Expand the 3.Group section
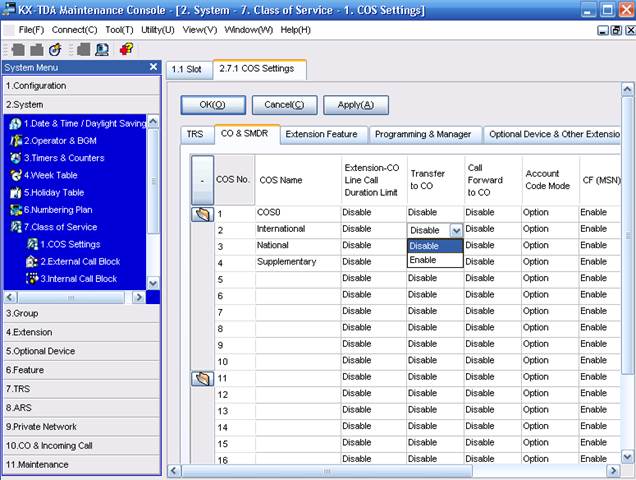 [x=82, y=313]
